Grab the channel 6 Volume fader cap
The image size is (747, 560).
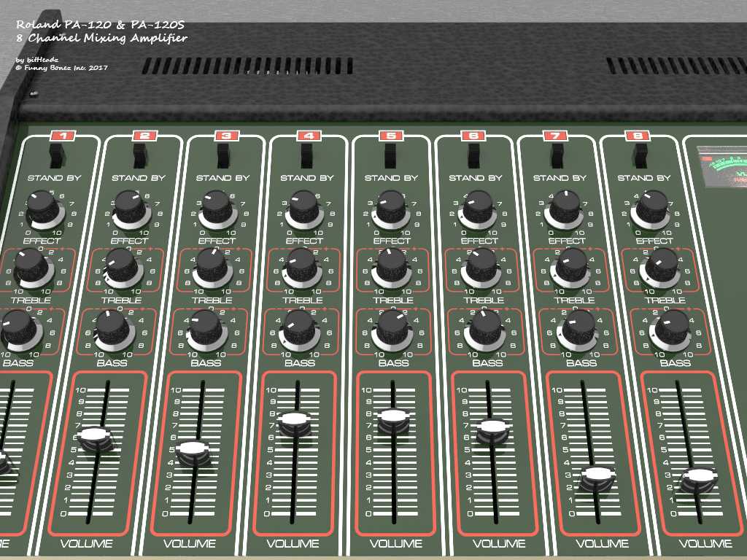(x=494, y=430)
